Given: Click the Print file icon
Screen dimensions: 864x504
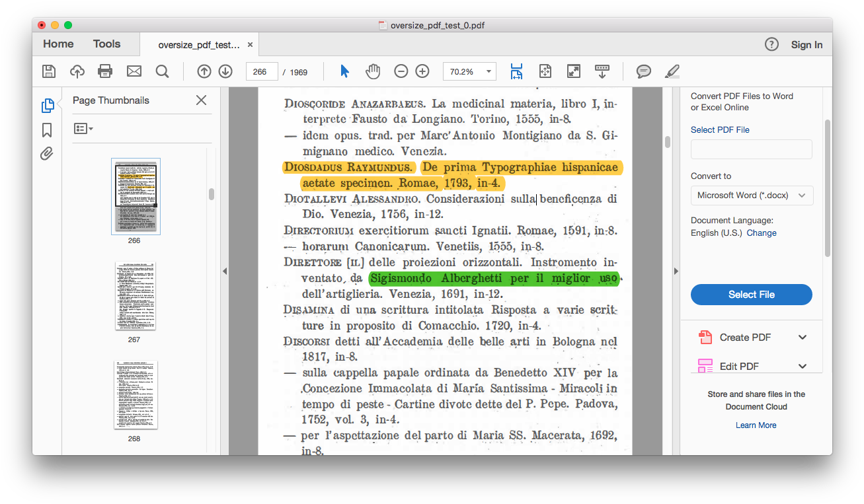Looking at the screenshot, I should (x=105, y=71).
